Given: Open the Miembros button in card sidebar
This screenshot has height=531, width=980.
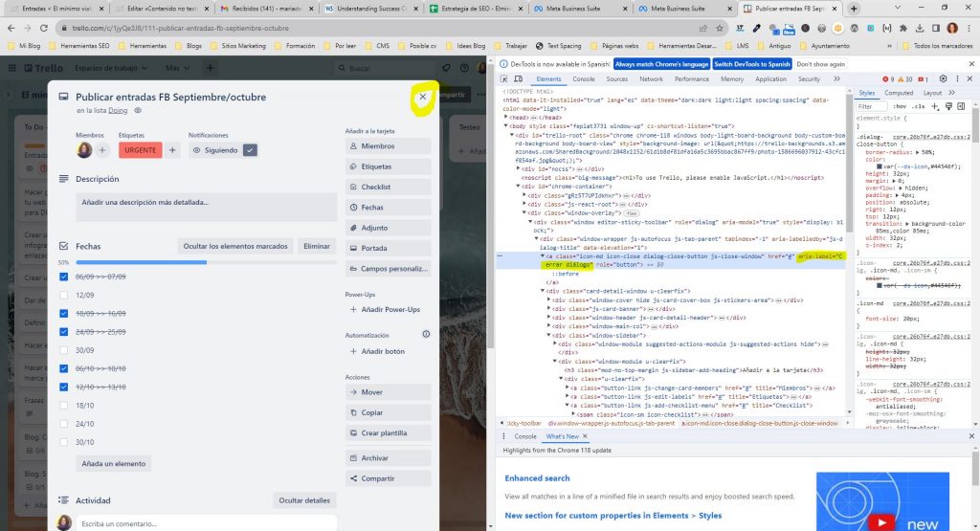Looking at the screenshot, I should click(x=388, y=146).
